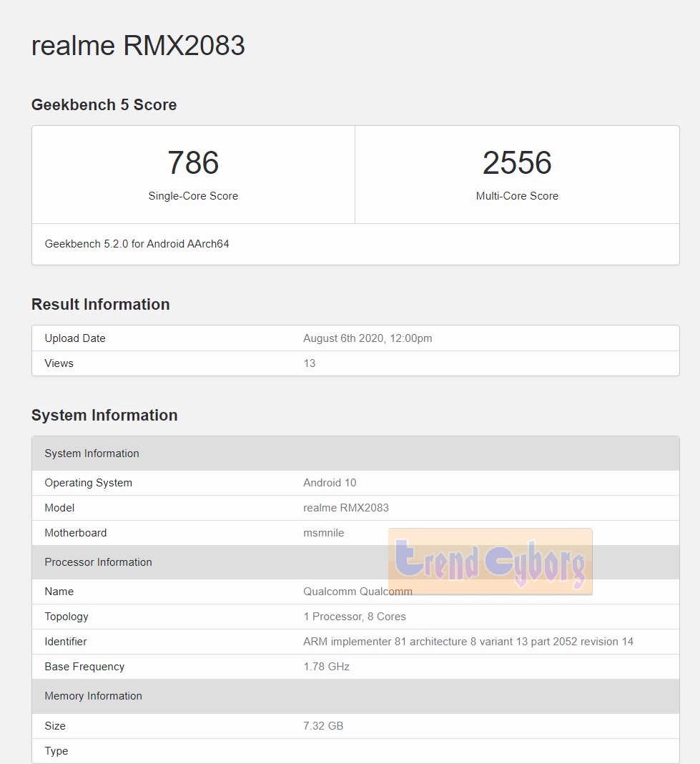
Task: Expand the System Information table header
Action: click(92, 453)
